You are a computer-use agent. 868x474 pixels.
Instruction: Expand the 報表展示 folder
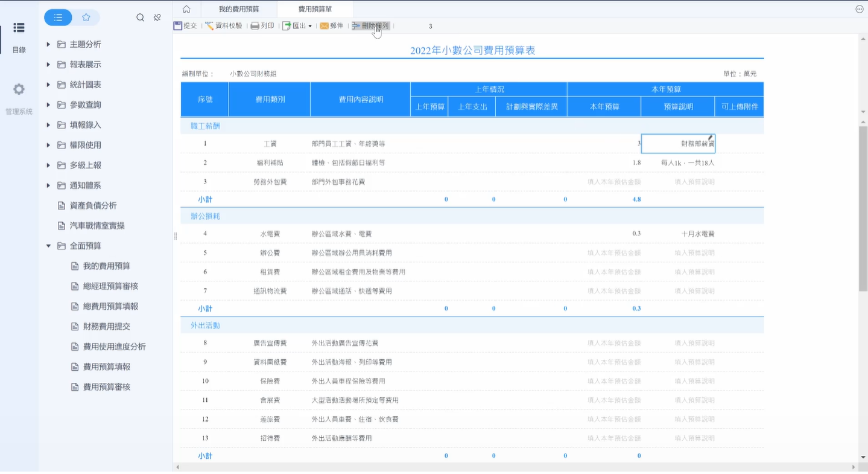click(48, 64)
